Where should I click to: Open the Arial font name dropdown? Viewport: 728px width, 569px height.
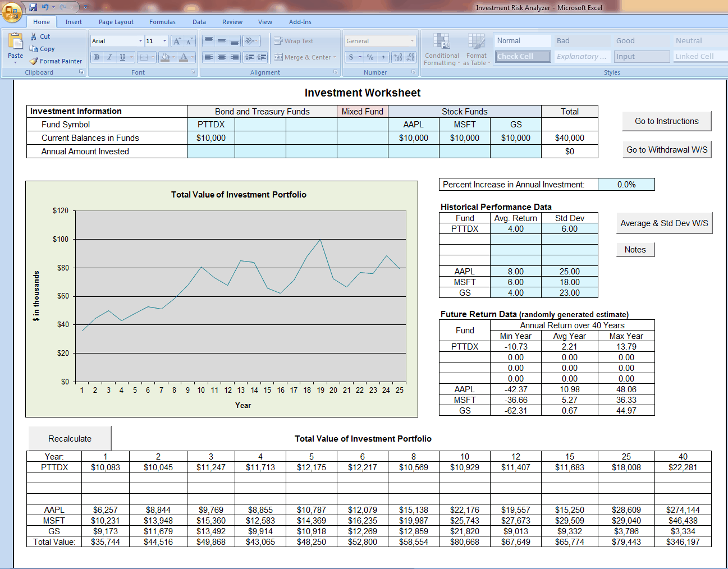pyautogui.click(x=140, y=41)
